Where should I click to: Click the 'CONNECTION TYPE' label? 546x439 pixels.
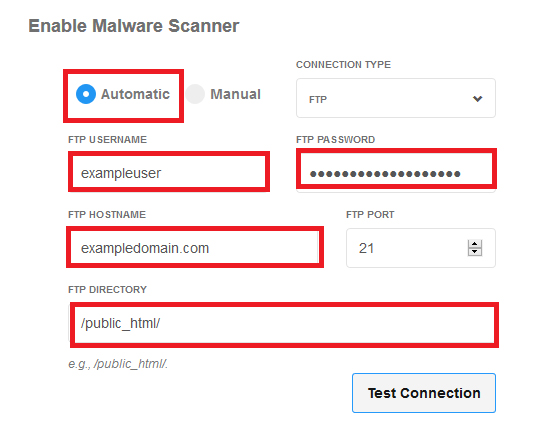[343, 65]
